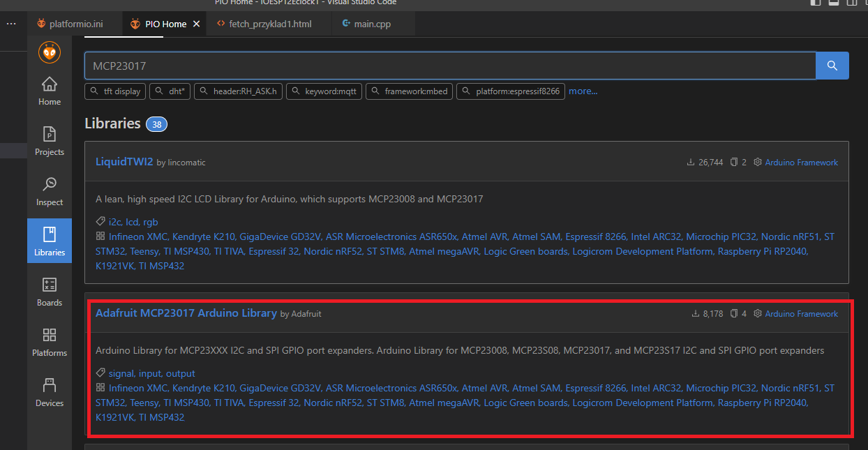
Task: Click the 'signal, input, output' tags
Action: click(152, 374)
